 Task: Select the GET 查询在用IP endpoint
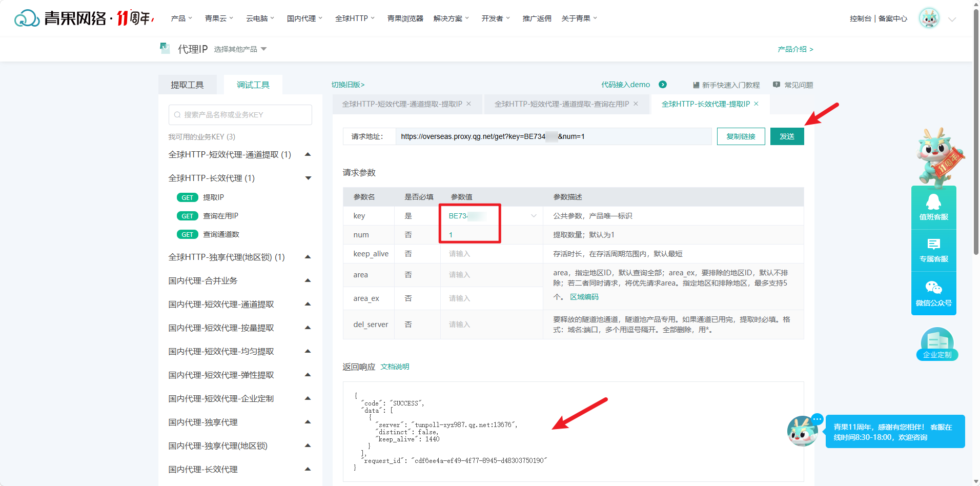click(x=208, y=216)
